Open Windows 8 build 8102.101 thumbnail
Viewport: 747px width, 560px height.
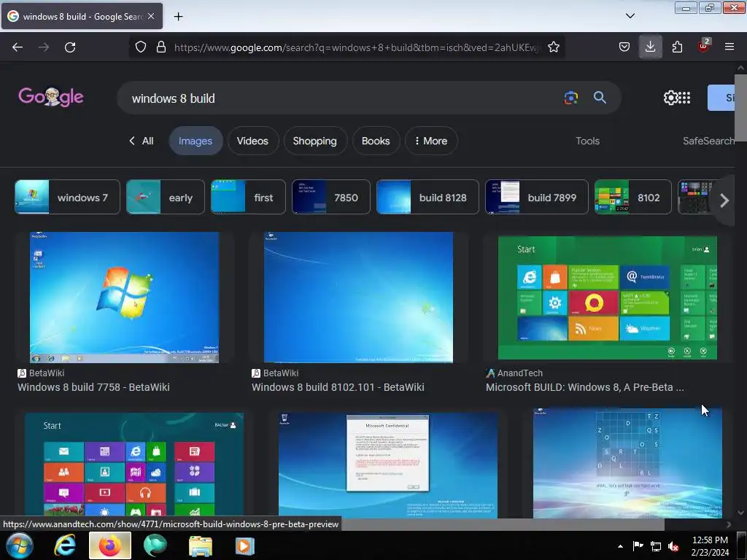(358, 297)
